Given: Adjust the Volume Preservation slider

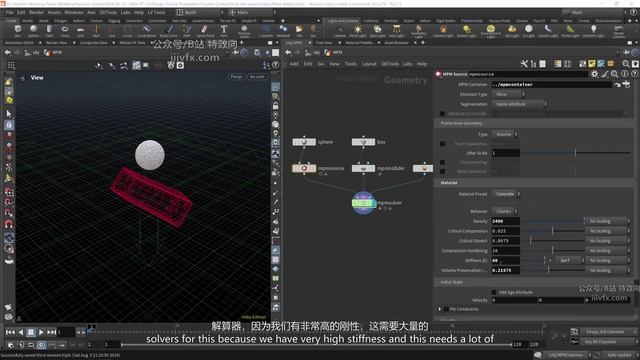Looking at the screenshot, I should [x=553, y=270].
